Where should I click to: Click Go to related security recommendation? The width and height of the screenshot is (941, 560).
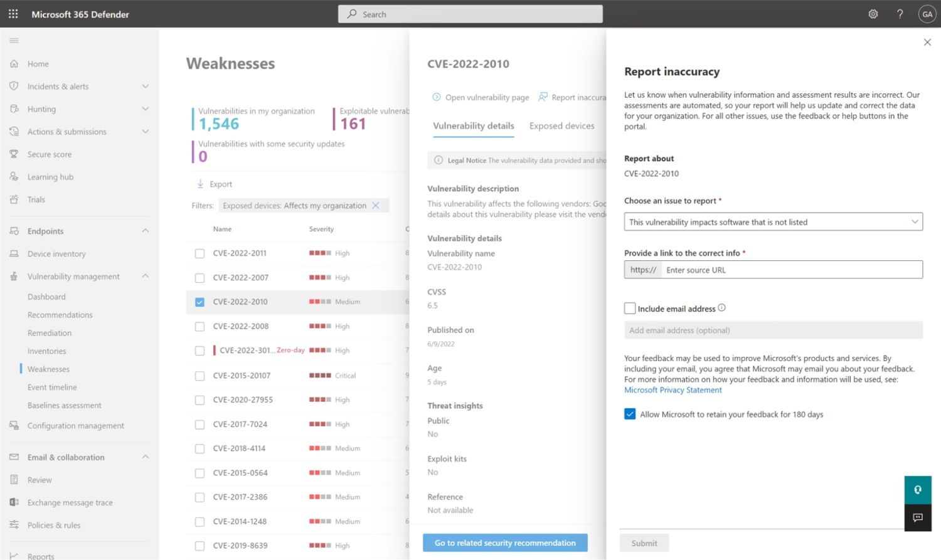pyautogui.click(x=505, y=543)
